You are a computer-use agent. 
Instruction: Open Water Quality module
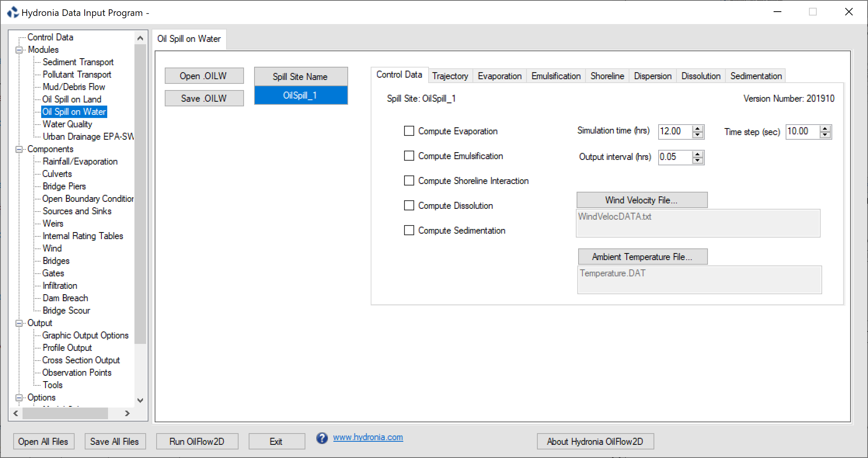[x=68, y=124]
